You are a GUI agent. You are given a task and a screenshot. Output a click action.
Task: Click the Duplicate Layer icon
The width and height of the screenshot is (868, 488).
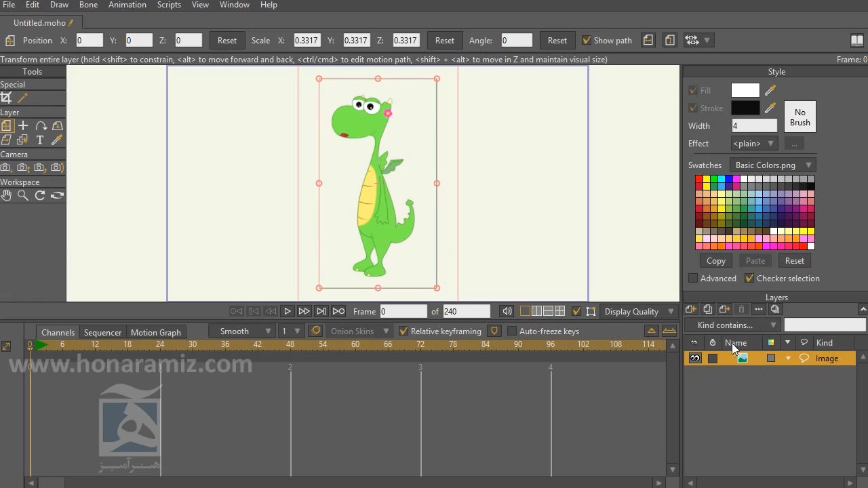[708, 309]
